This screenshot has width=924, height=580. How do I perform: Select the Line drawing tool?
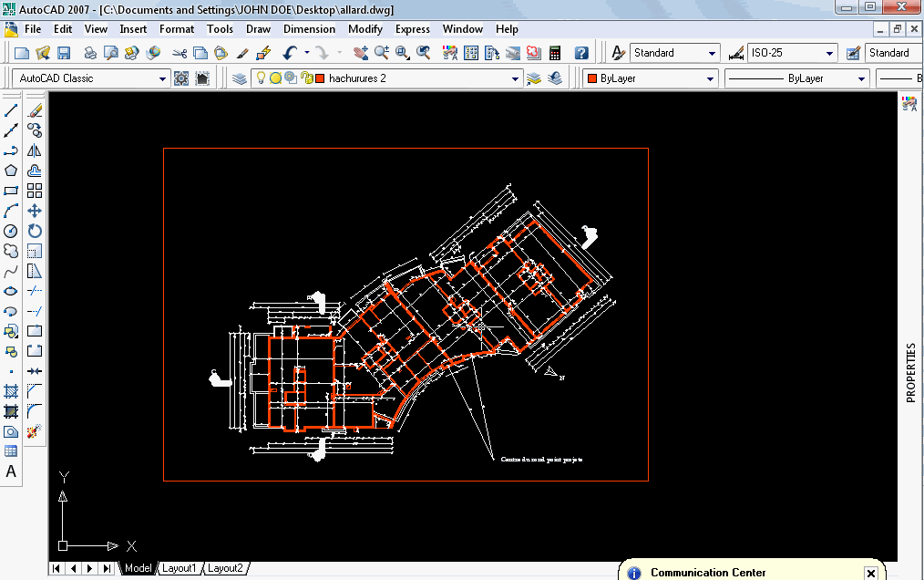[11, 110]
